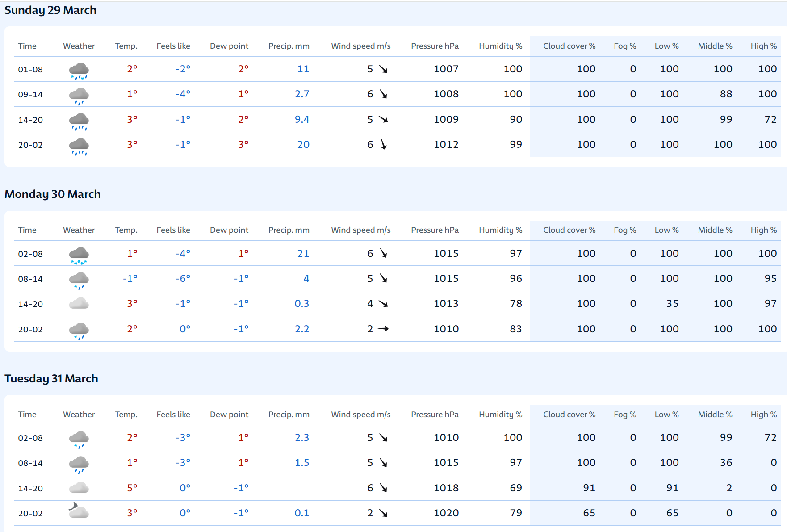Click Tuesday 14-20 cloudy weather icon
This screenshot has width=787, height=532.
(x=79, y=488)
